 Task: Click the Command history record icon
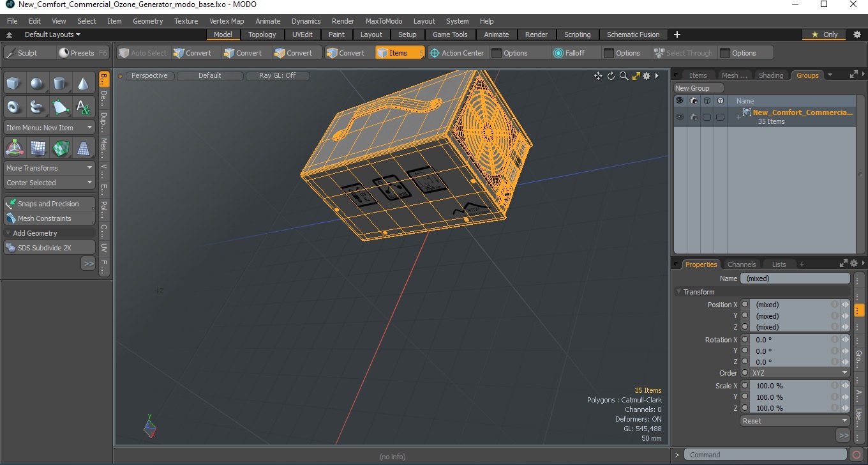[x=857, y=455]
